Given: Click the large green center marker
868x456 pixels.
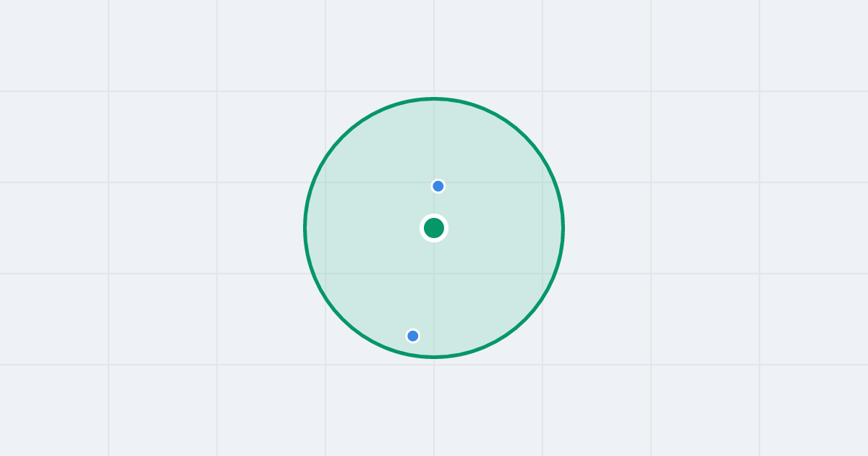Looking at the screenshot, I should coord(434,228).
